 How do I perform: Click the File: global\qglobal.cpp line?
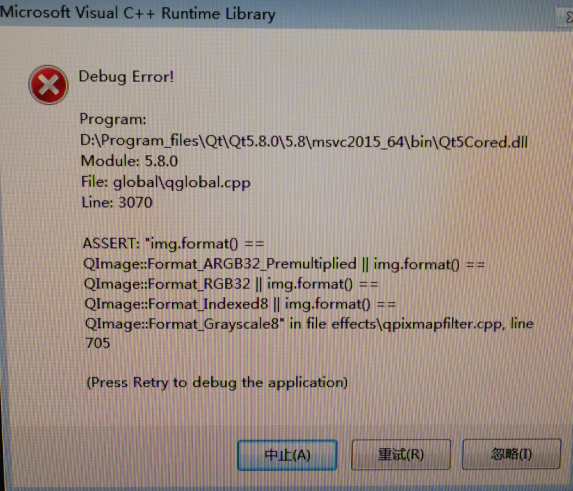pos(166,182)
